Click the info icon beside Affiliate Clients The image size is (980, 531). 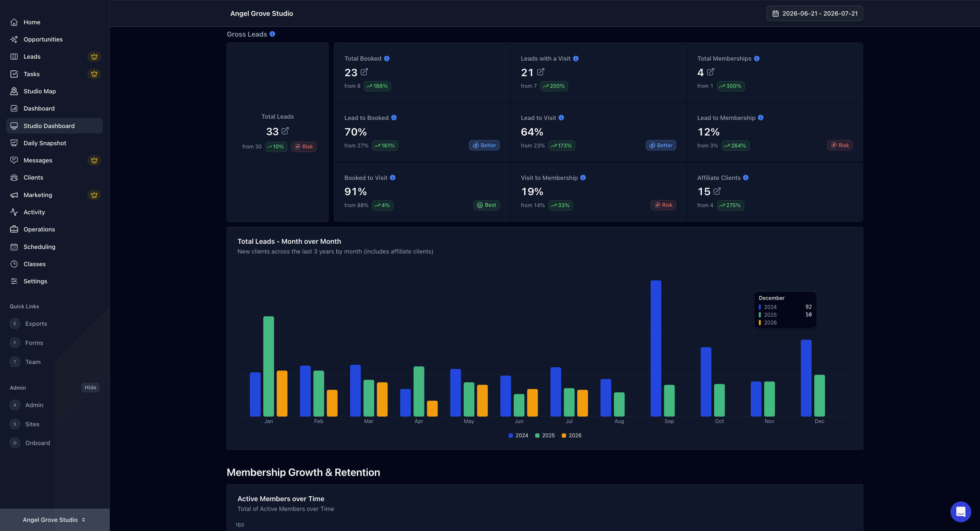746,178
